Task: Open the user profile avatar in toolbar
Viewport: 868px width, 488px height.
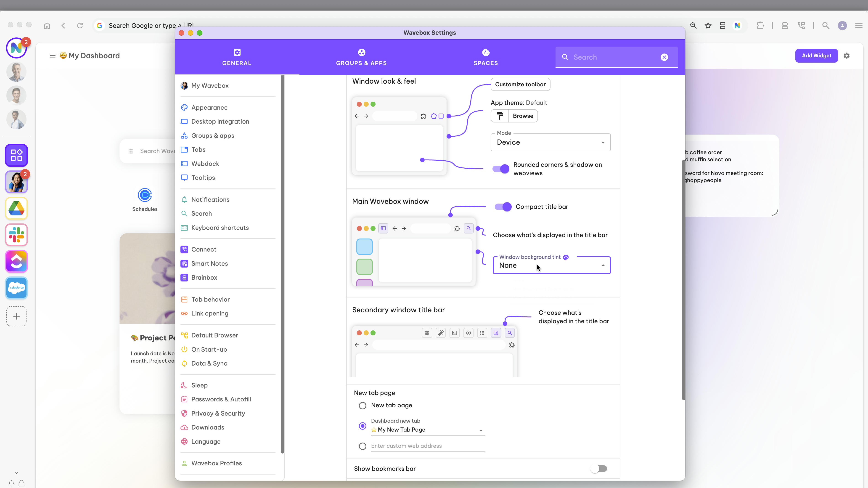Action: point(842,26)
